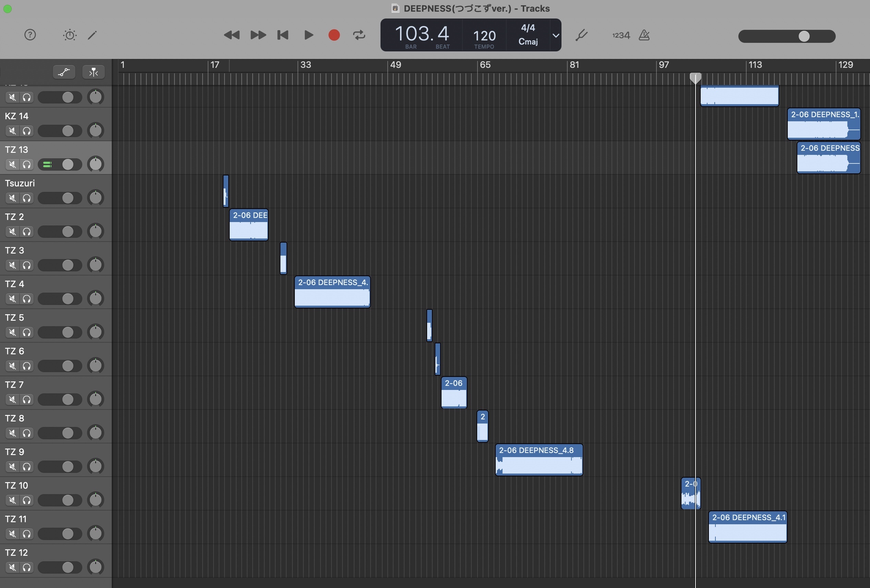
Task: Mute the TZ 7 track
Action: (x=12, y=400)
